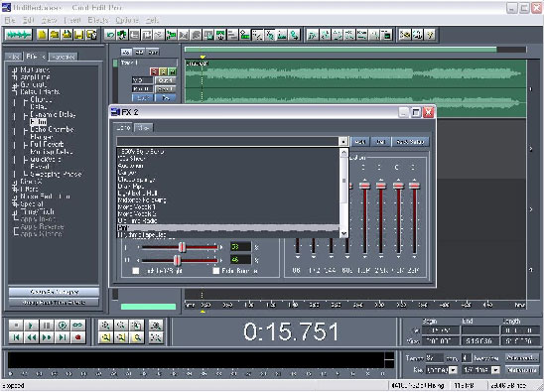Click the L percent value field showing 53

tap(240, 247)
